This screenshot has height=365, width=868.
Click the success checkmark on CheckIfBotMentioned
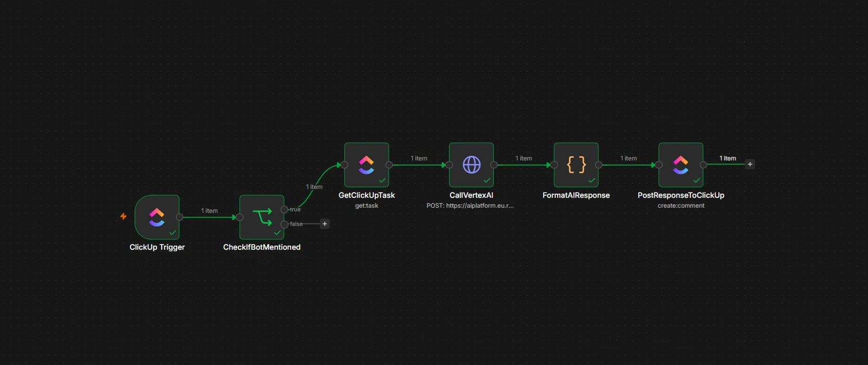[278, 233]
